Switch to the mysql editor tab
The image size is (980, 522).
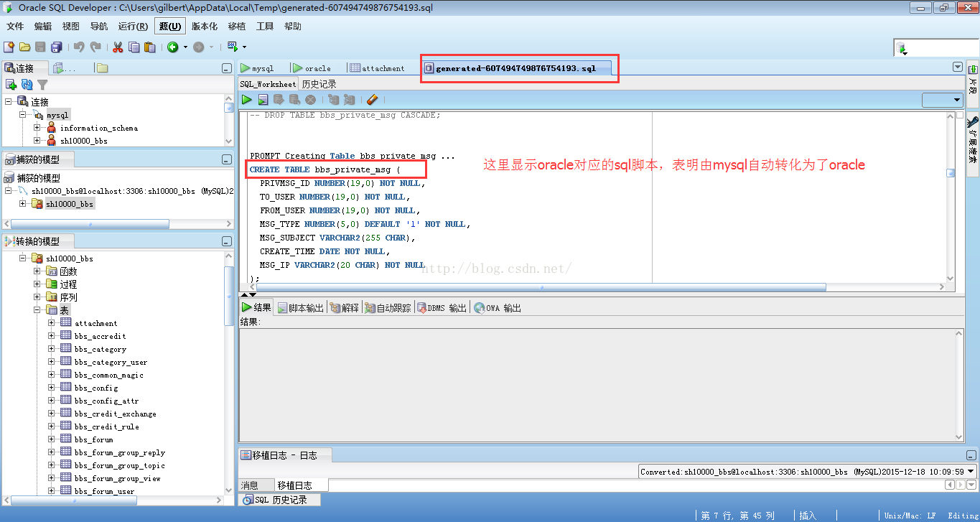(x=257, y=68)
